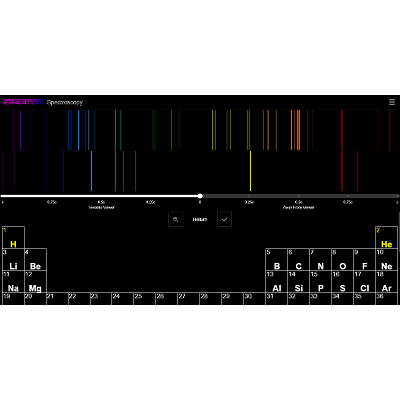Select element number 34 cell

pyautogui.click(x=342, y=299)
